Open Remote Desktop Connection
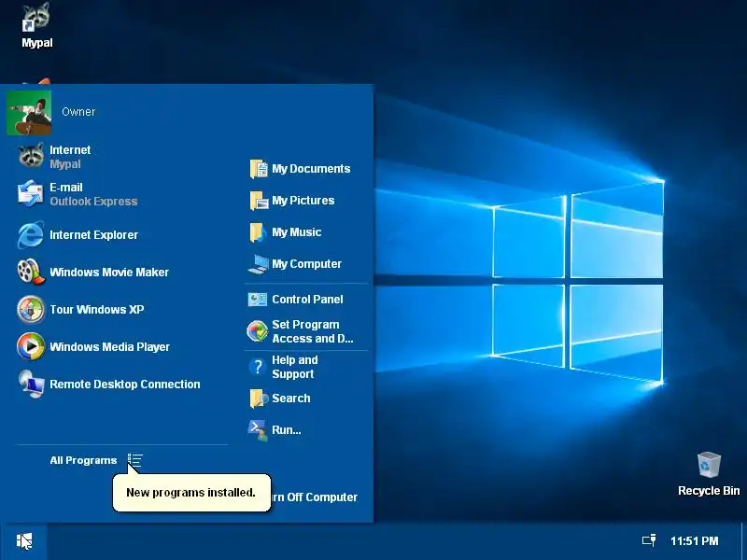Image resolution: width=747 pixels, height=560 pixels. pyautogui.click(x=108, y=384)
